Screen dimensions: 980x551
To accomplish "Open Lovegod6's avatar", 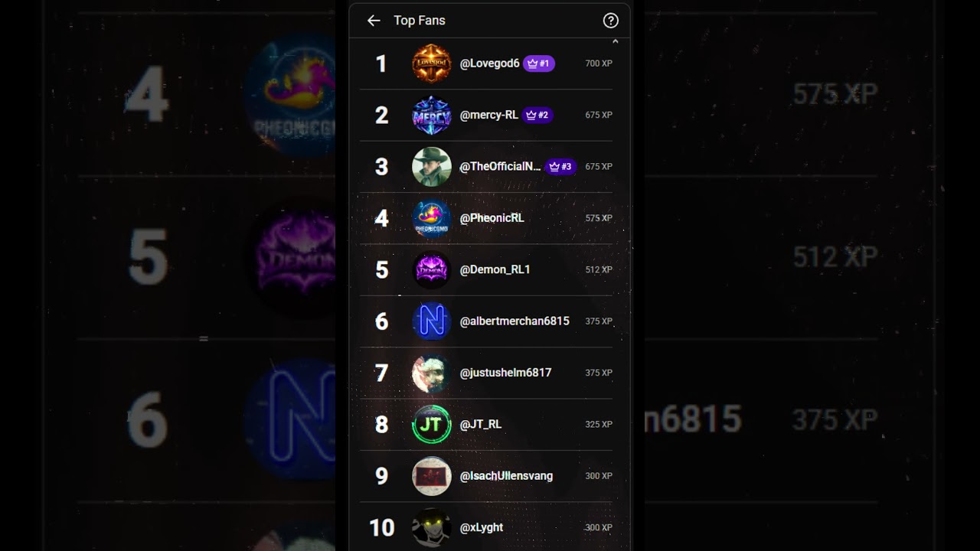I will 432,64.
